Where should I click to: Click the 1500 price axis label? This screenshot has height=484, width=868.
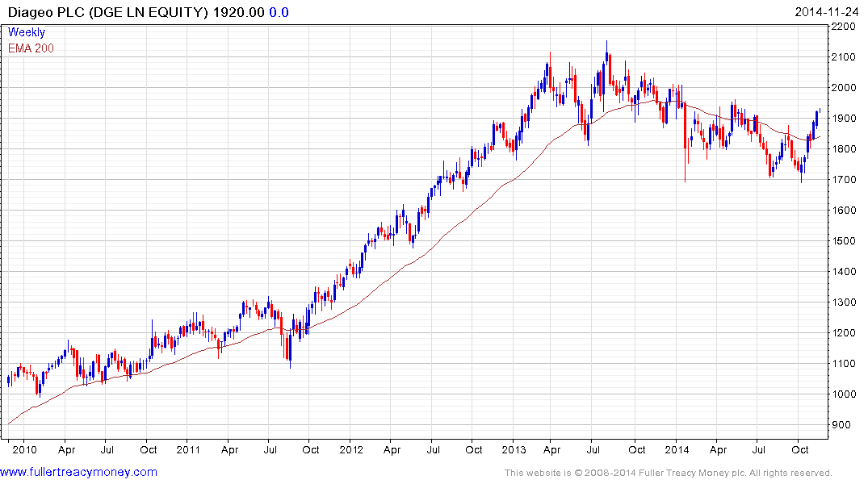(844, 241)
